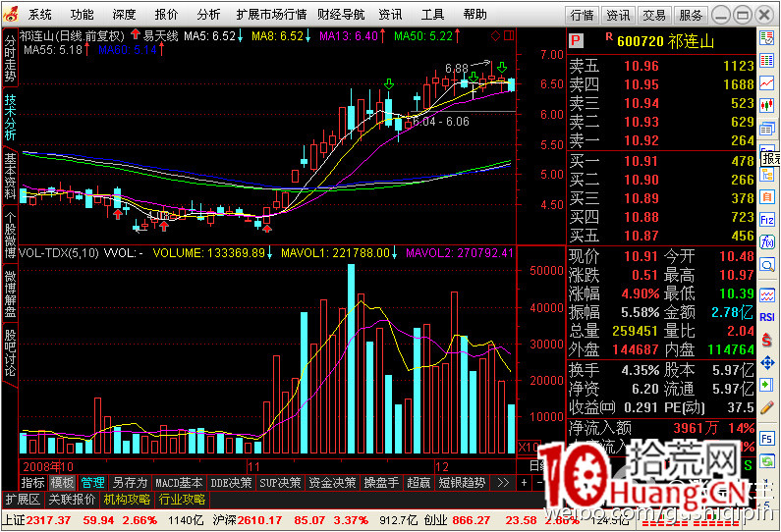
Task: Open the multi-window layout icon
Action: tap(767, 129)
